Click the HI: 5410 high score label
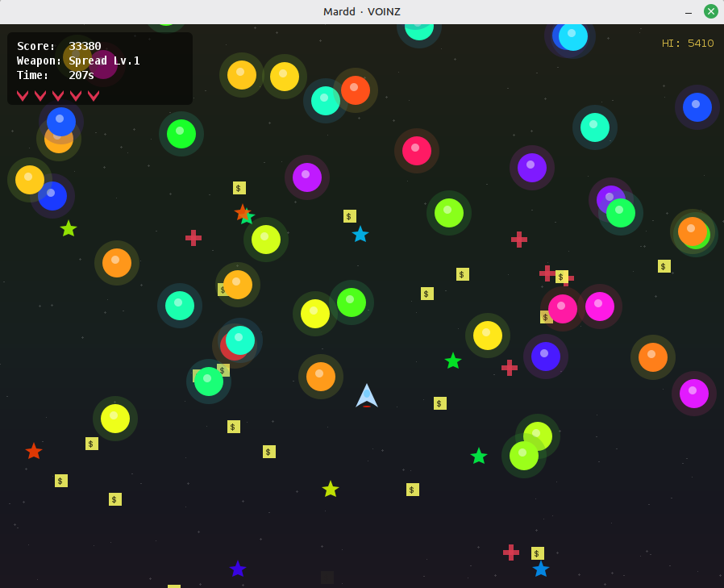The height and width of the screenshot is (588, 724). point(688,44)
